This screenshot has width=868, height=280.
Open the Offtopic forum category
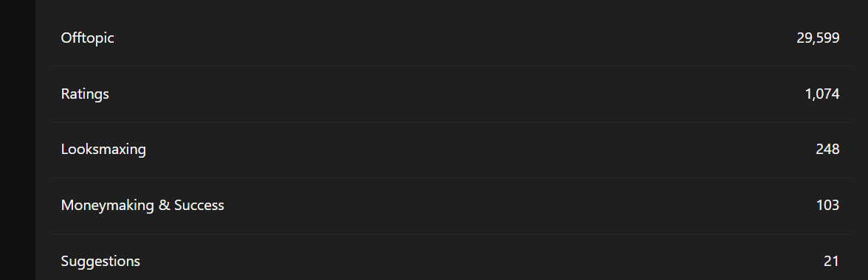point(87,38)
